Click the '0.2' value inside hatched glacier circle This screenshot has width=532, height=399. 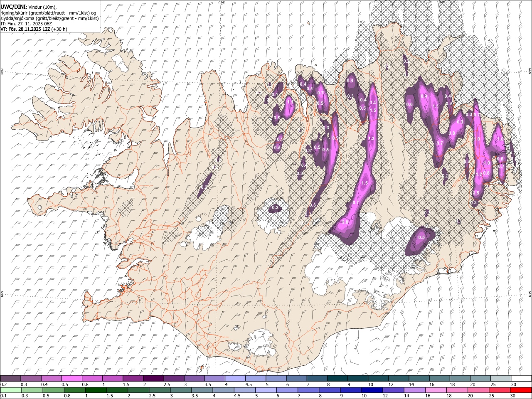pos(275,207)
